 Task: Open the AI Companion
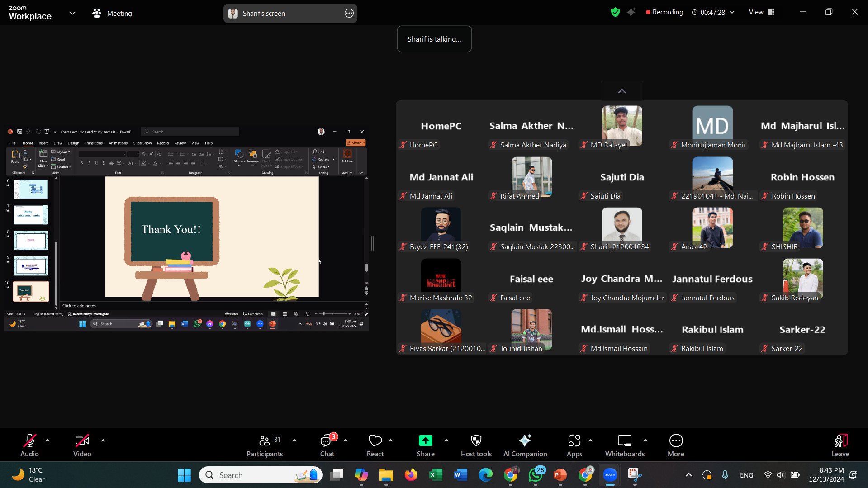point(525,445)
